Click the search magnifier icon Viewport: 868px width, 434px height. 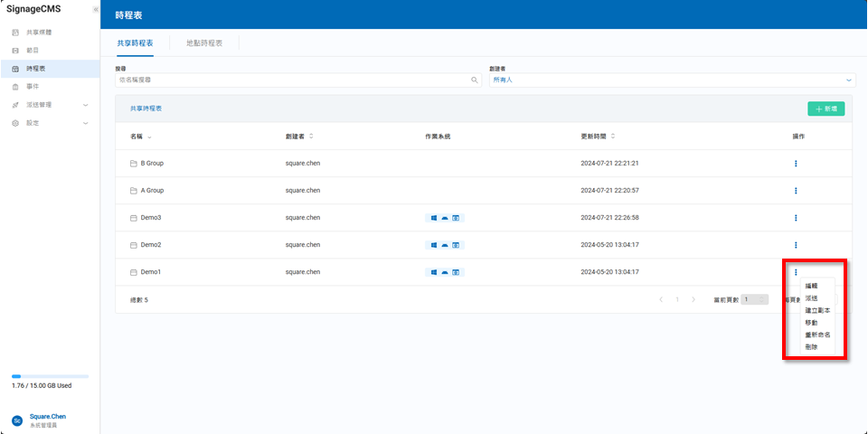[x=474, y=80]
